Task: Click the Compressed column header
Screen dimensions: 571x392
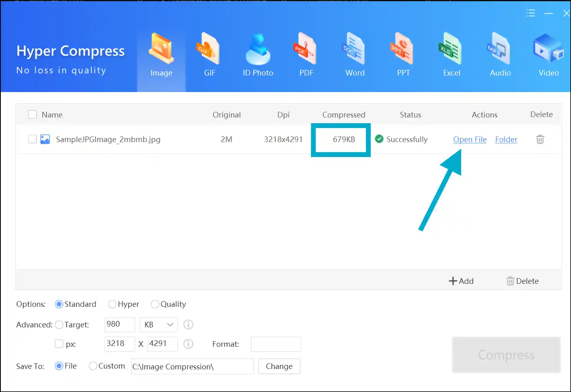Action: coord(344,115)
